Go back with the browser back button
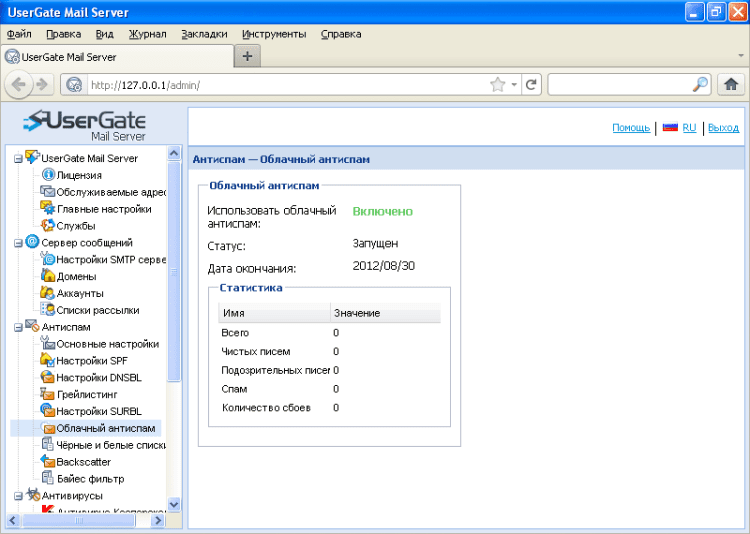 [x=19, y=85]
